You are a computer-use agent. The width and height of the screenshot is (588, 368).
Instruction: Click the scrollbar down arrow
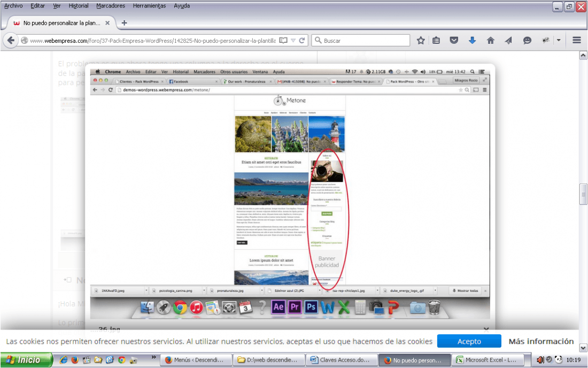pyautogui.click(x=583, y=348)
